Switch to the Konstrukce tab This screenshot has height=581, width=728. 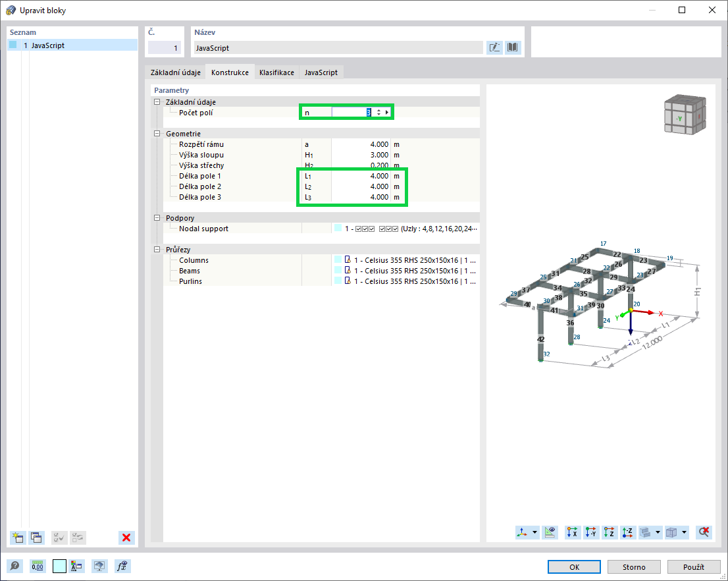click(x=230, y=72)
